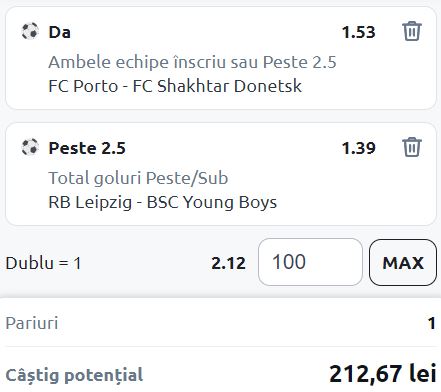
Task: Click the Dublu = 1 label
Action: [43, 263]
